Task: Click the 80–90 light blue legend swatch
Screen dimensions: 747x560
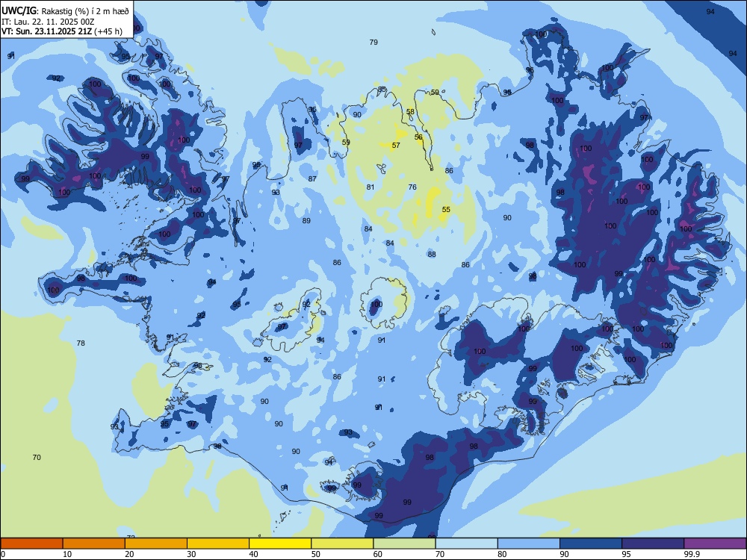Action: point(529,544)
